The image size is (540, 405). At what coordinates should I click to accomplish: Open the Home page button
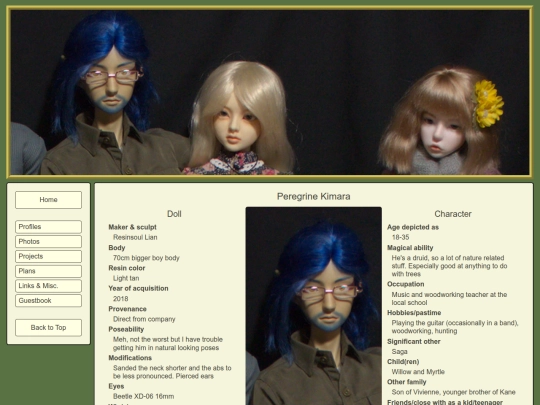[48, 200]
